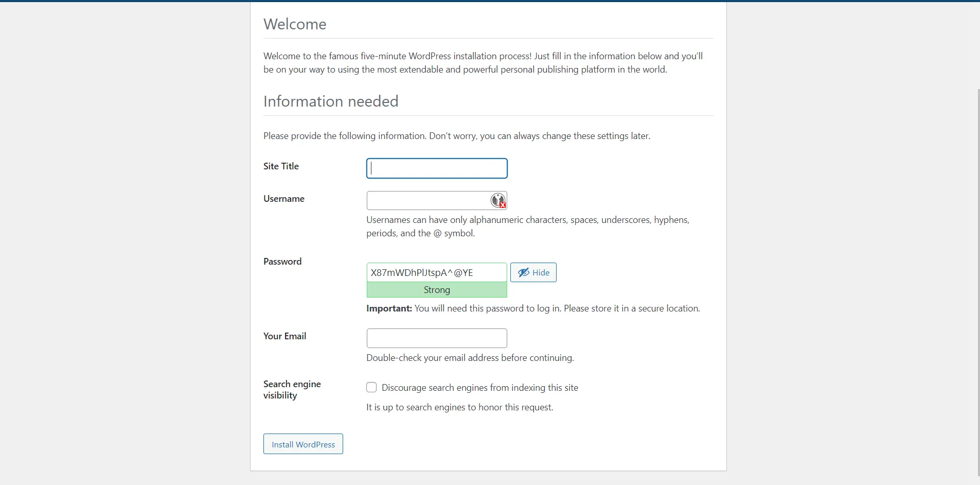Click the five-minute WordPress installation intro paragraph
The image size is (980, 485).
(483, 63)
